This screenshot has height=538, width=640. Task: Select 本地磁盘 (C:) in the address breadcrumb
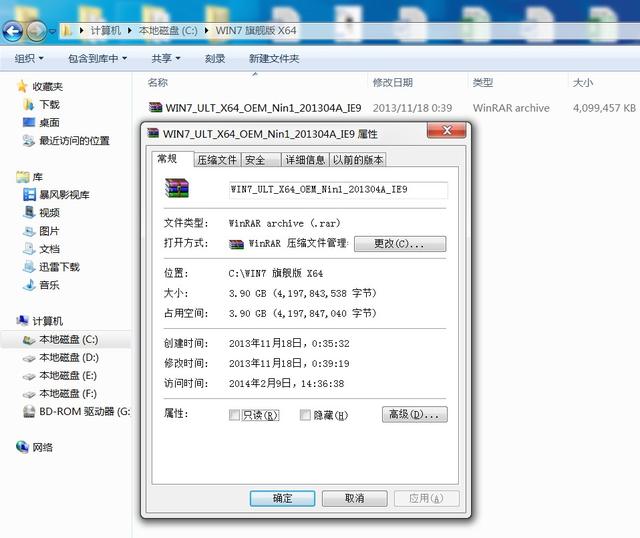click(168, 31)
